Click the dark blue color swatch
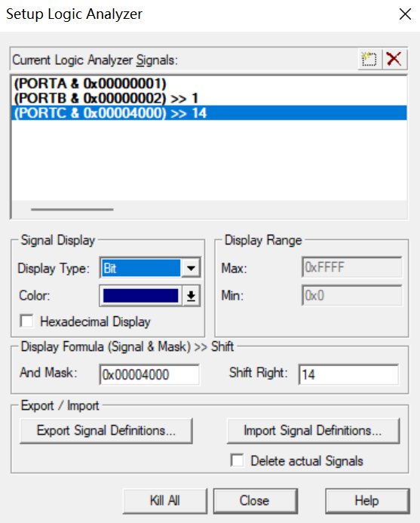This screenshot has width=420, height=523. (141, 296)
